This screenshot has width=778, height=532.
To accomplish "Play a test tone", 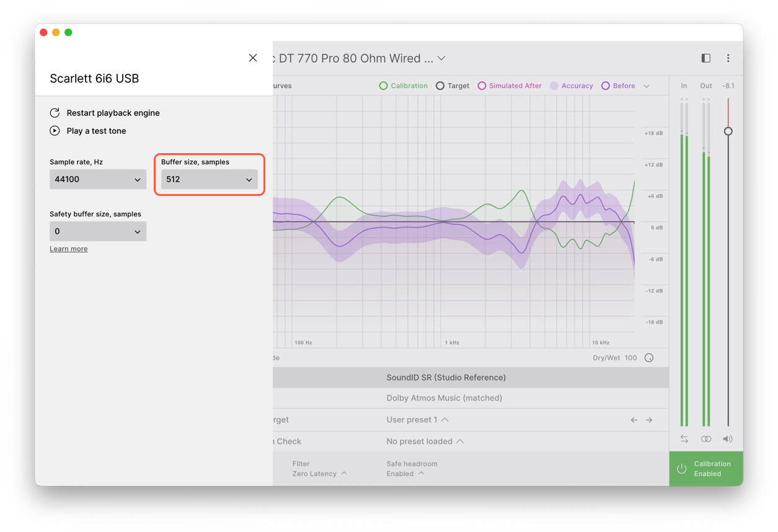I will pyautogui.click(x=55, y=131).
